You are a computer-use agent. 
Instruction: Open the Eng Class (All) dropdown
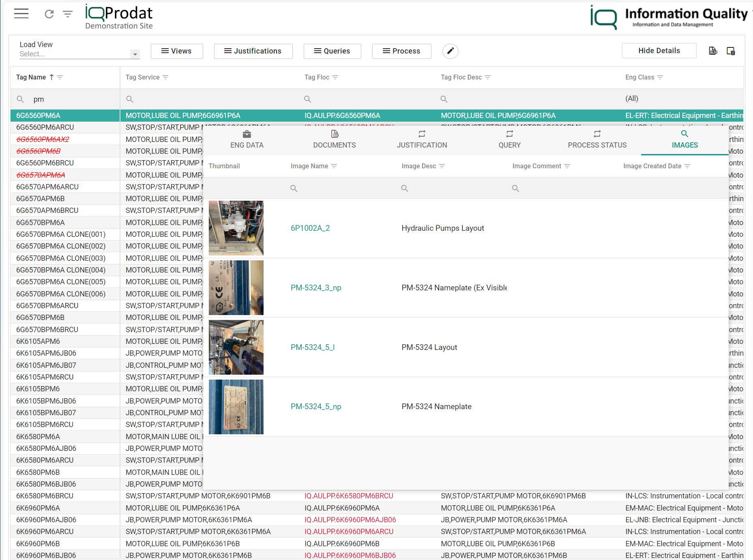coord(632,99)
